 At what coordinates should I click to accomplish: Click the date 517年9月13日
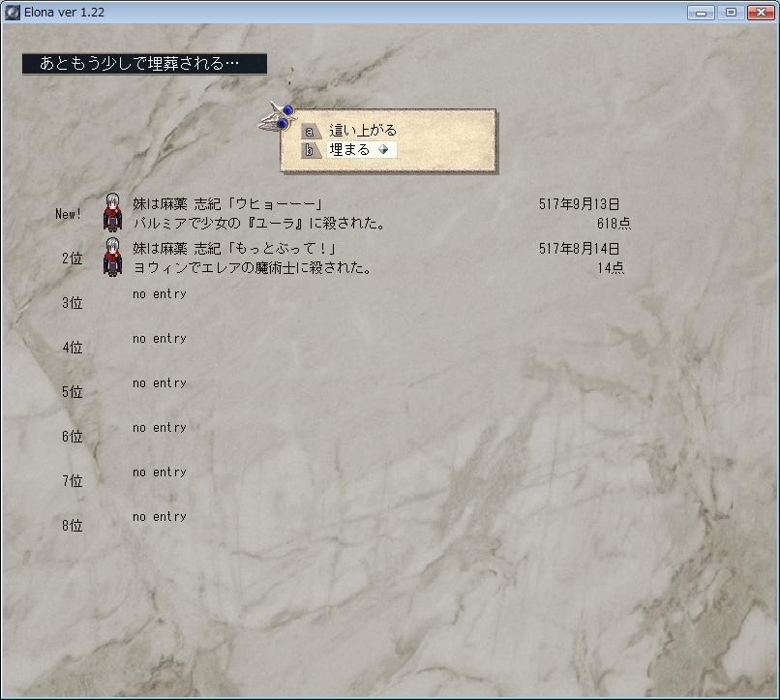(579, 204)
